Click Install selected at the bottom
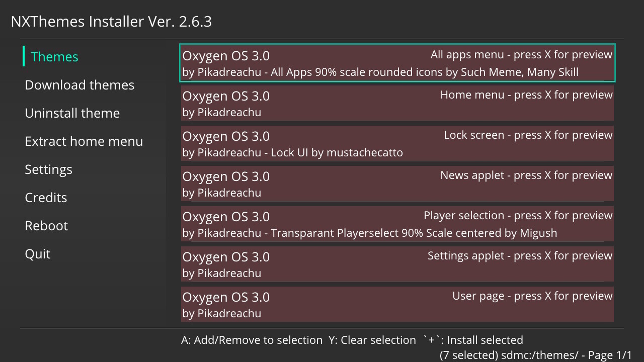Image resolution: width=644 pixels, height=362 pixels. pos(473,340)
